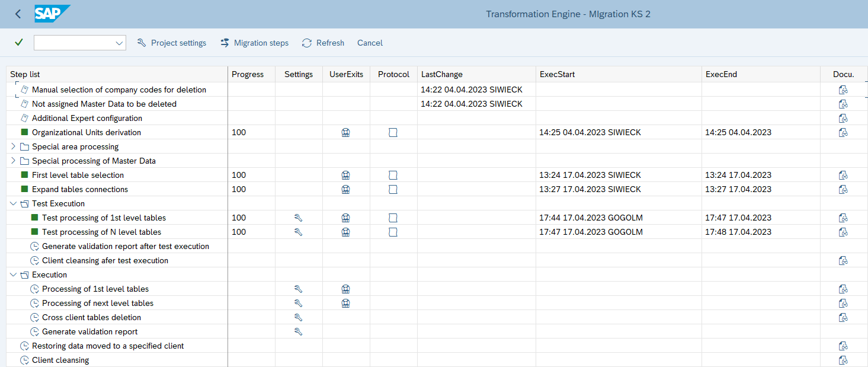The height and width of the screenshot is (367, 868).
Task: Open settings for Test processing of N level tables
Action: [x=299, y=232]
